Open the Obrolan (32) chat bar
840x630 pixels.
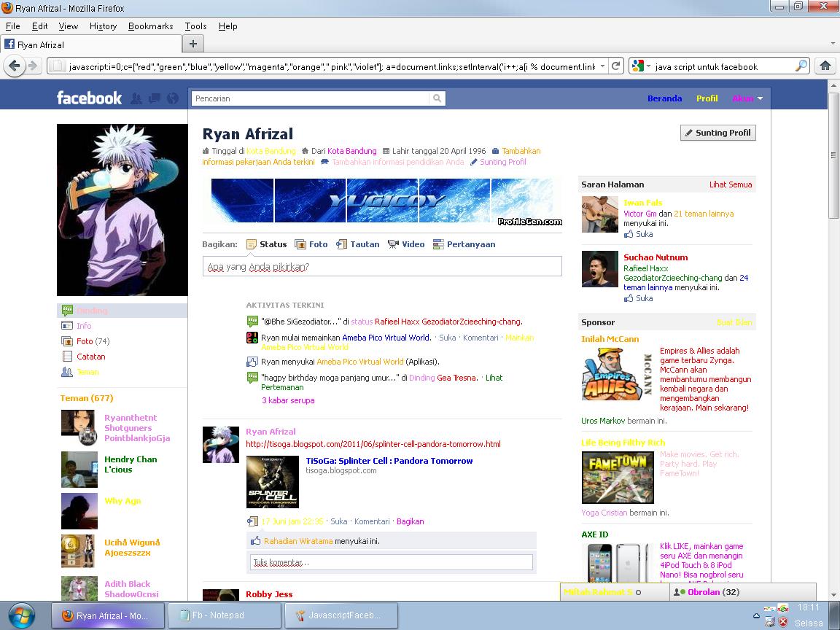point(742,592)
